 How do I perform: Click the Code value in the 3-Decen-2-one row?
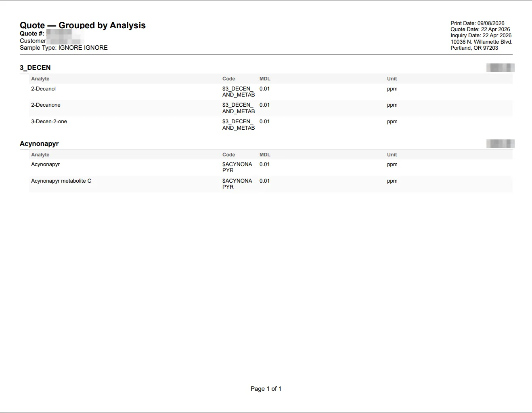coord(239,124)
